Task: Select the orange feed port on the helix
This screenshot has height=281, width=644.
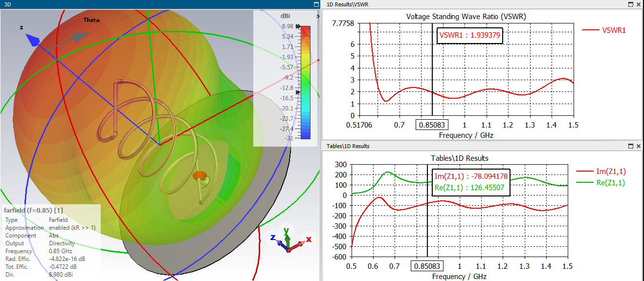Action: click(200, 175)
